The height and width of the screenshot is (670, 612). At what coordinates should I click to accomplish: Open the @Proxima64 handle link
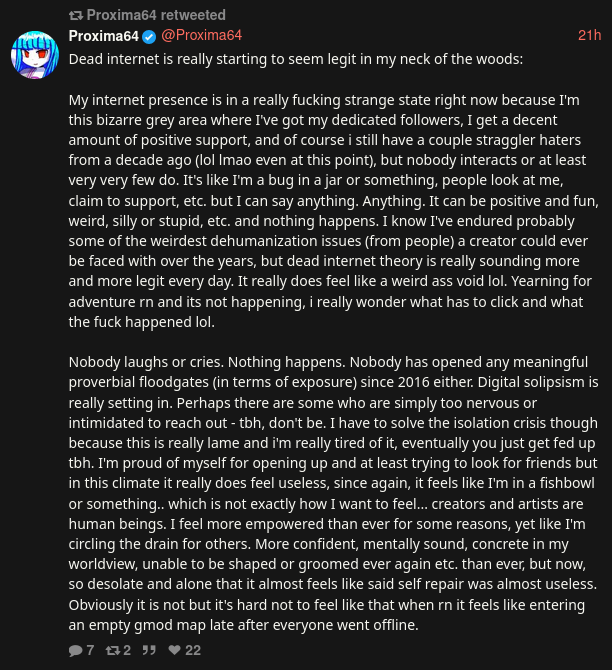click(201, 36)
